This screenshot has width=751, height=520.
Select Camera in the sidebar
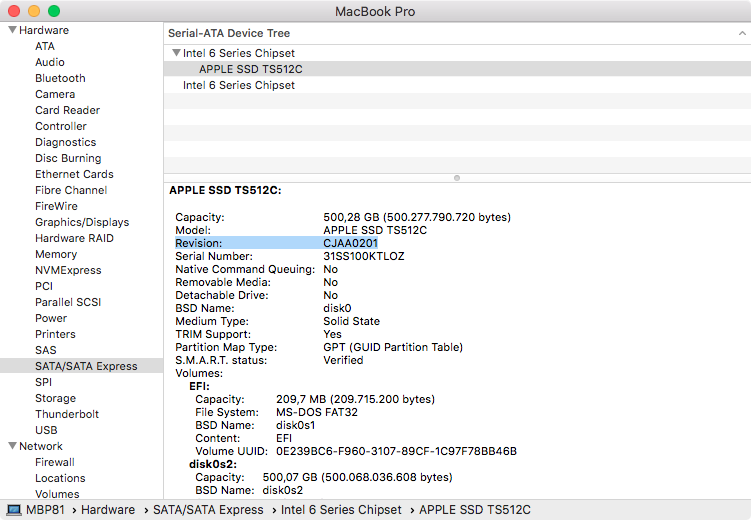coord(55,94)
